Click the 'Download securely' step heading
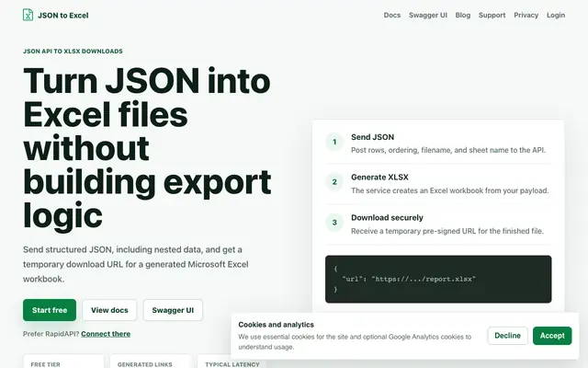Screen dimensions: 588x368 pos(387,218)
